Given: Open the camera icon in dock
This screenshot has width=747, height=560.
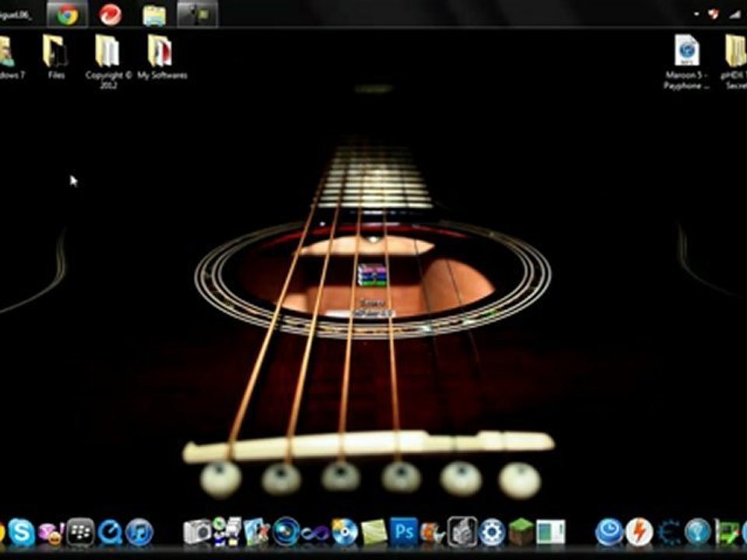Looking at the screenshot, I should 197,532.
